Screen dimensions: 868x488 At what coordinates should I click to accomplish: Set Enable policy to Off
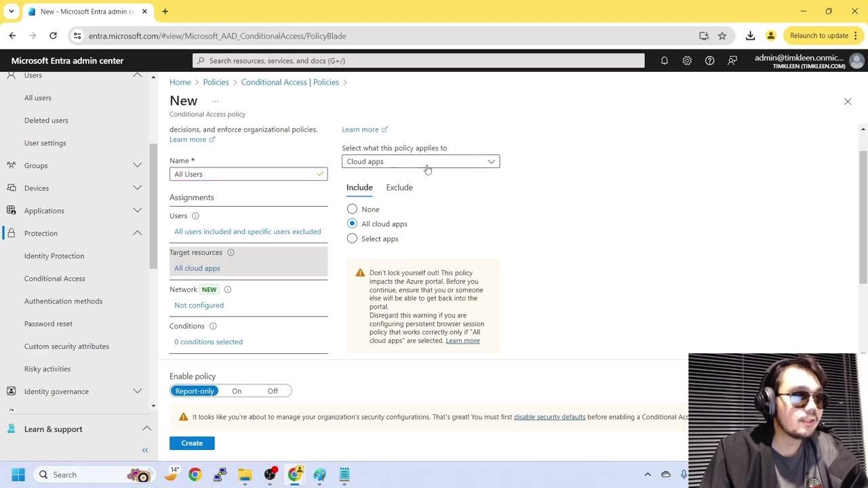tap(273, 391)
